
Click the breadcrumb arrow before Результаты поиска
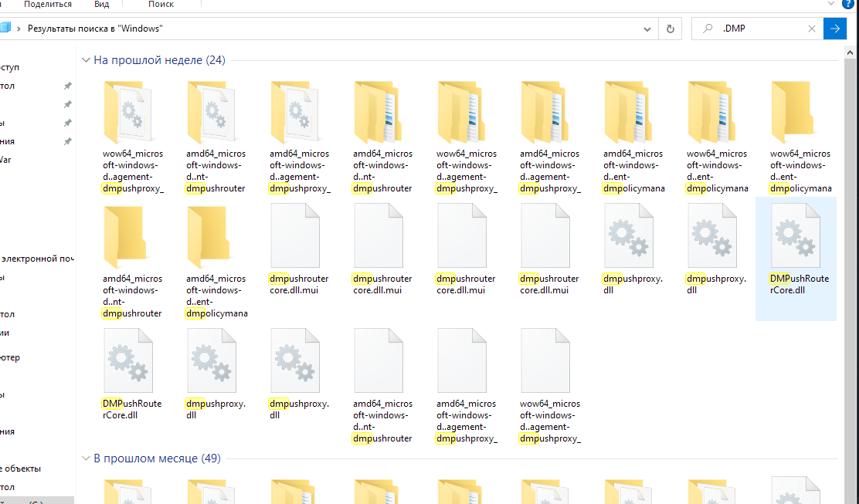[x=19, y=29]
